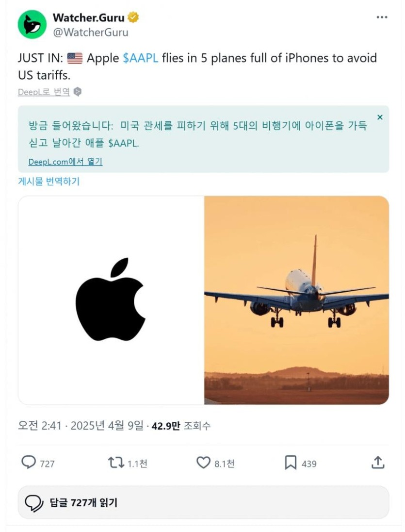Click the share upload icon
The width and height of the screenshot is (405, 532).
pos(378,462)
